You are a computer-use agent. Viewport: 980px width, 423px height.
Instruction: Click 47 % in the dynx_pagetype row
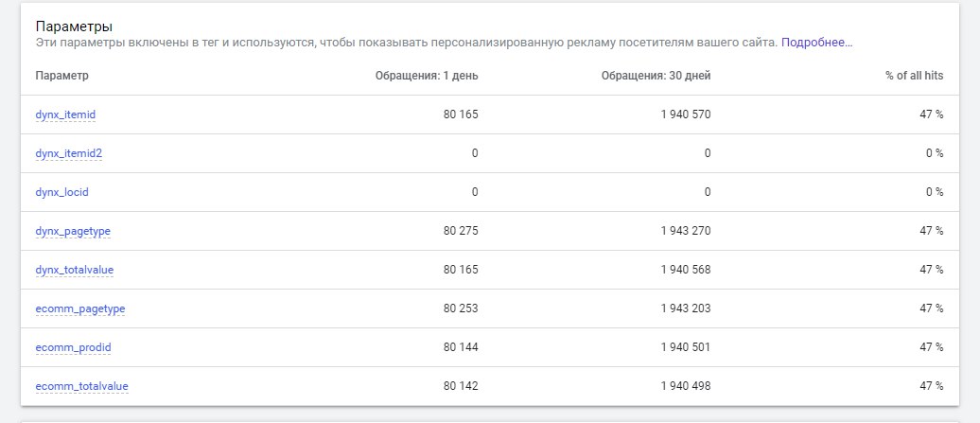pos(931,231)
